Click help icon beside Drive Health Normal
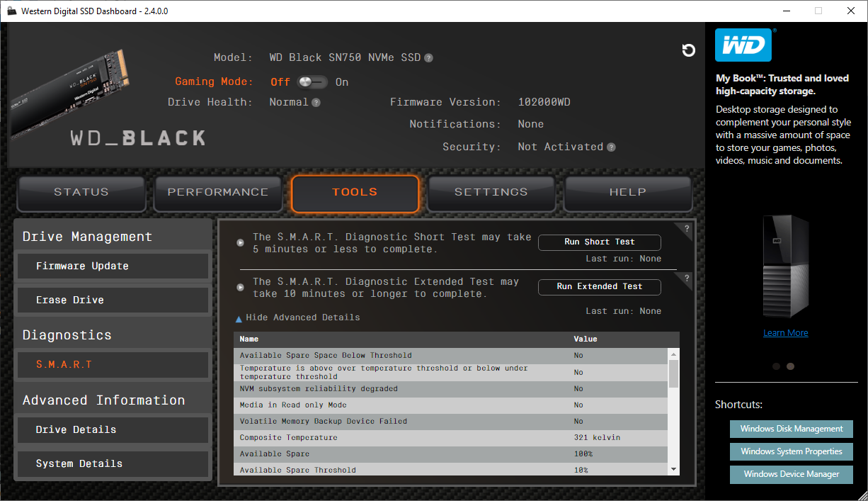 [316, 103]
